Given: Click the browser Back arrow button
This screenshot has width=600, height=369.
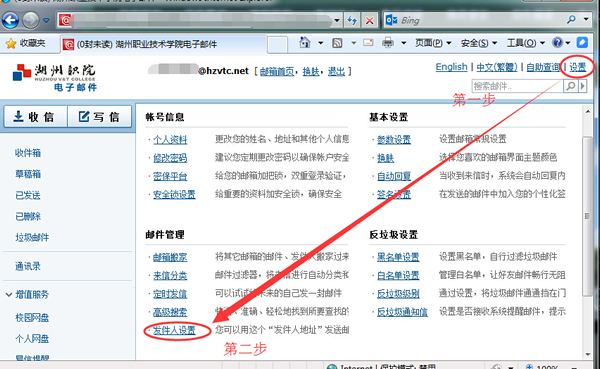Looking at the screenshot, I should [10, 20].
